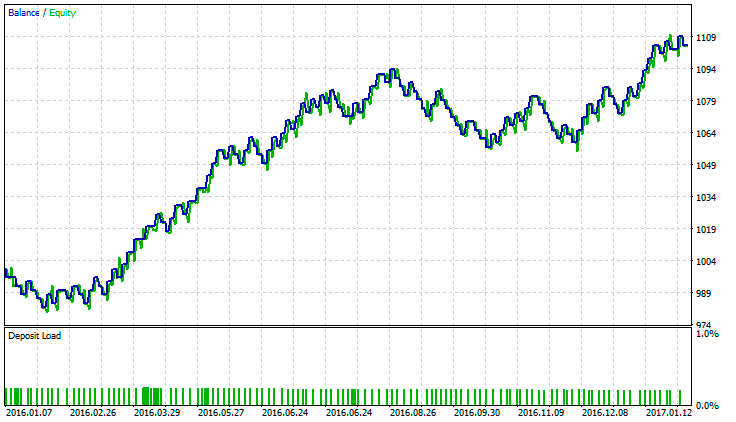Pick the 1004 axis value
Screen dimensions: 736x422
706,261
